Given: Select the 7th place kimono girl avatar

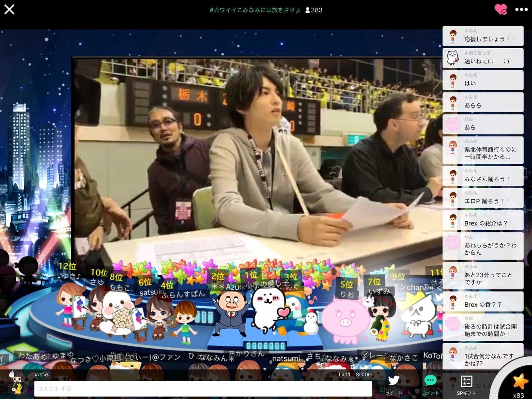Looking at the screenshot, I should coord(381,317).
